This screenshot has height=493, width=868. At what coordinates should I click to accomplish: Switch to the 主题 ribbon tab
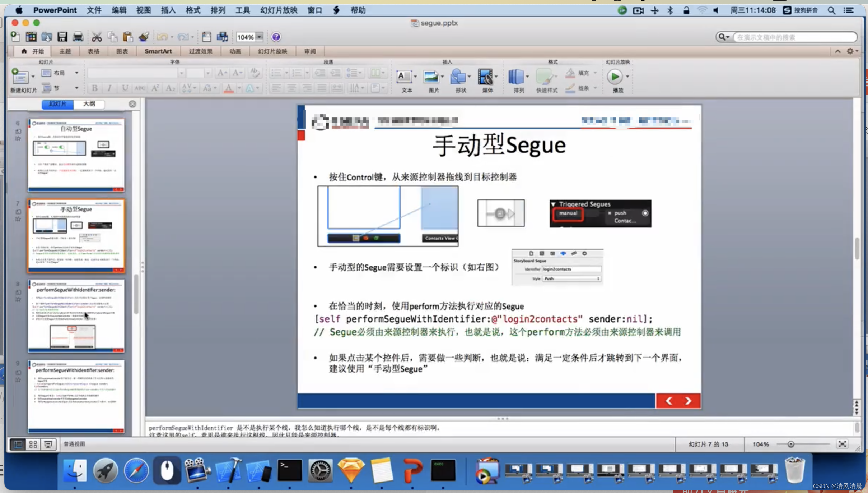65,51
